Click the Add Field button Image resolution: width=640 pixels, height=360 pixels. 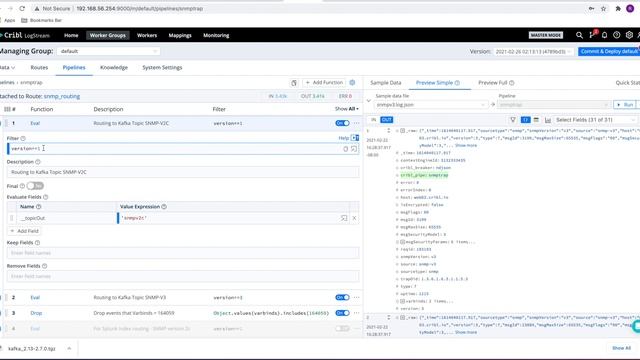(24, 231)
